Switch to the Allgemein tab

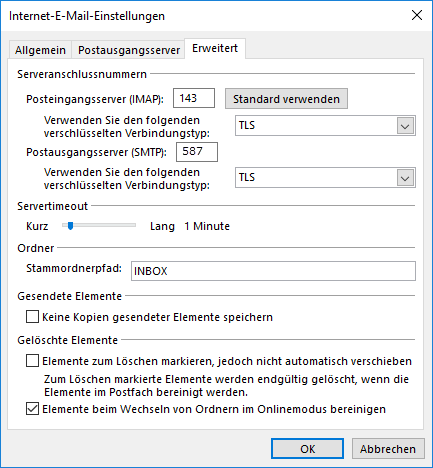(40, 50)
